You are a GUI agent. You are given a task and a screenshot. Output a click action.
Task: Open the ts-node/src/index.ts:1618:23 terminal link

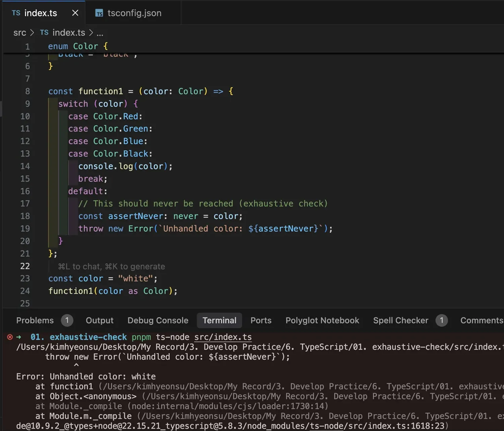click(x=377, y=426)
